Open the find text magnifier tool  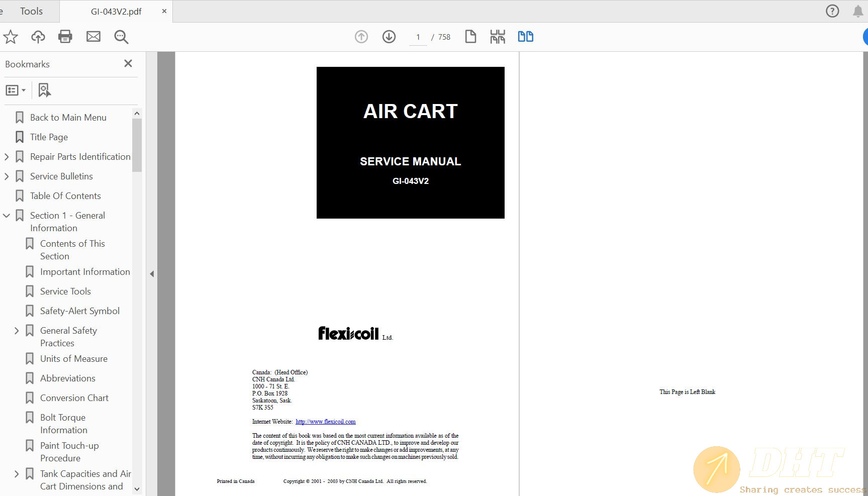tap(121, 37)
